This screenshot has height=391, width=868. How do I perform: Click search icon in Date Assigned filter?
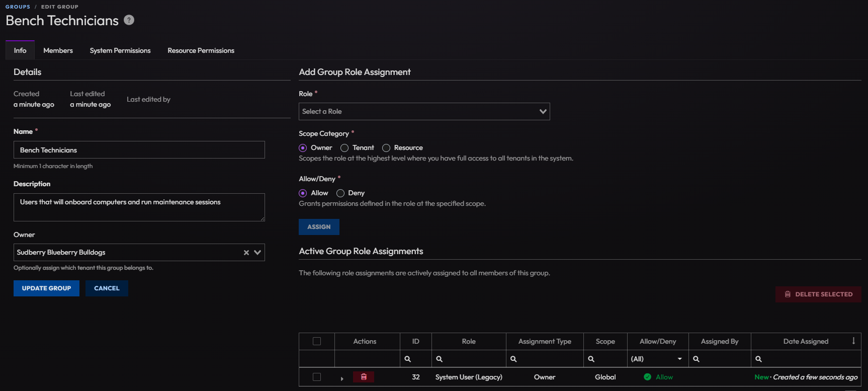coord(758,359)
